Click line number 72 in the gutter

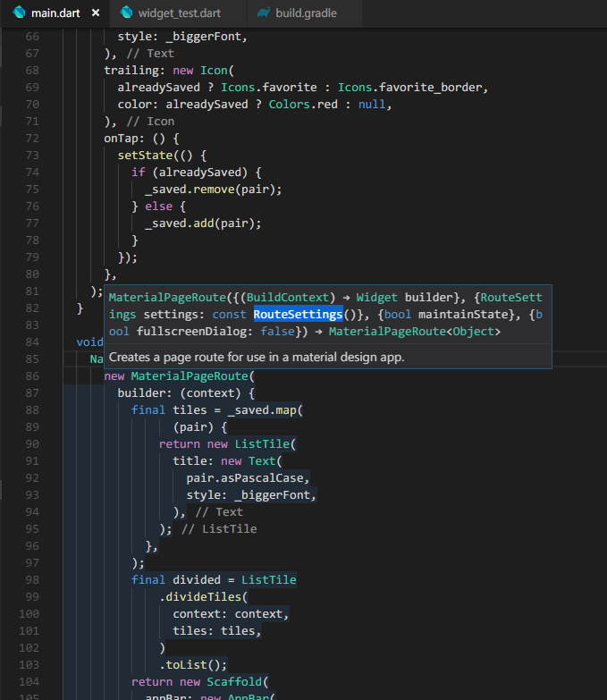32,139
